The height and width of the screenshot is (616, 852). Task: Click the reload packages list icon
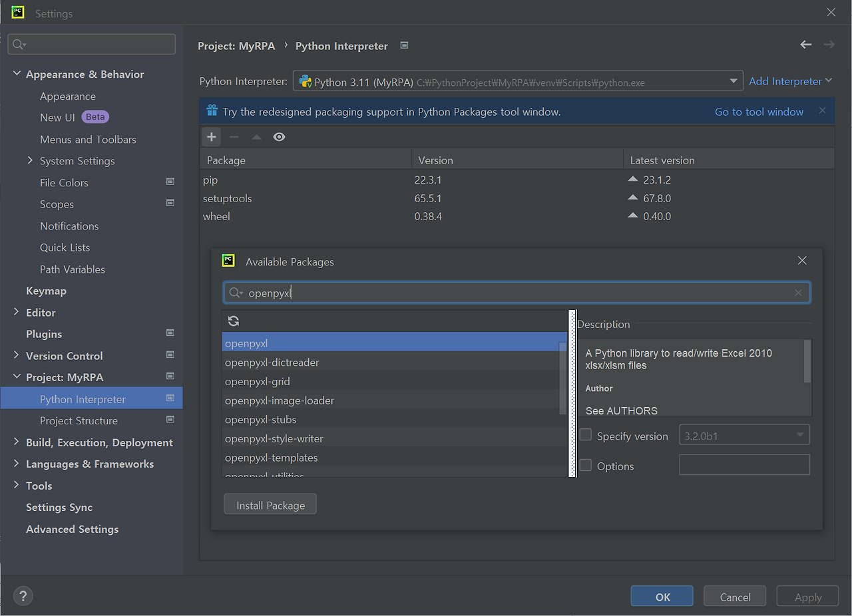[x=234, y=321]
